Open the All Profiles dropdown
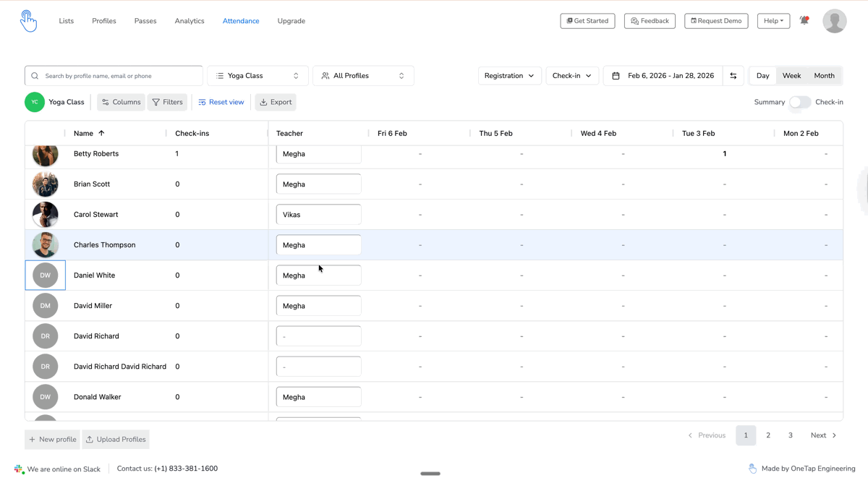The image size is (868, 483). pos(363,76)
